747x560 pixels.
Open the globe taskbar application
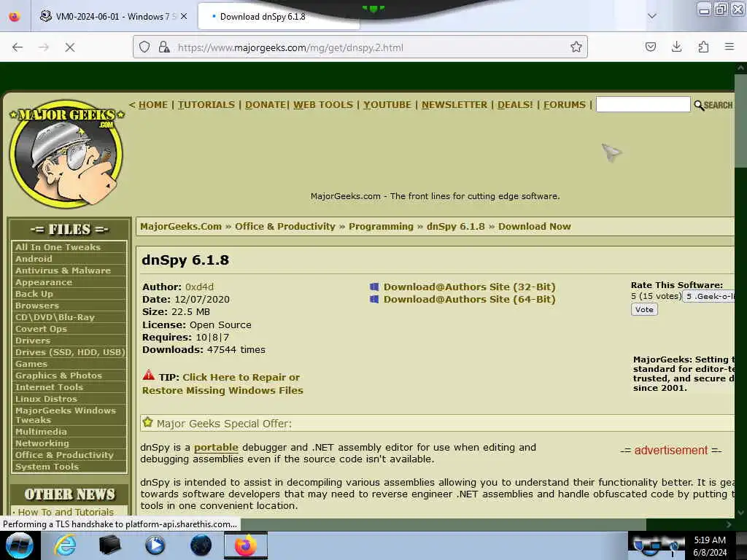pyautogui.click(x=201, y=545)
